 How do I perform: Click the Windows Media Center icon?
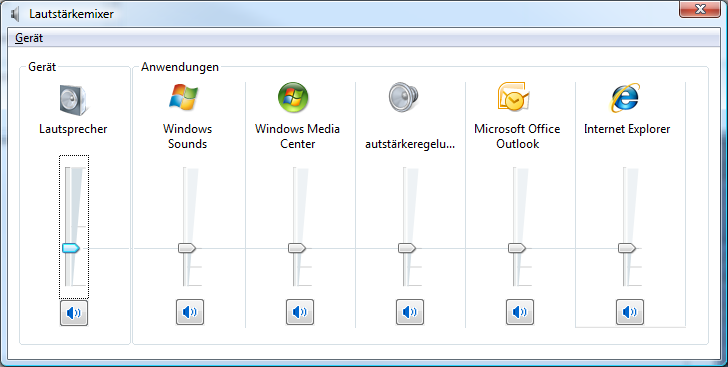click(x=293, y=97)
